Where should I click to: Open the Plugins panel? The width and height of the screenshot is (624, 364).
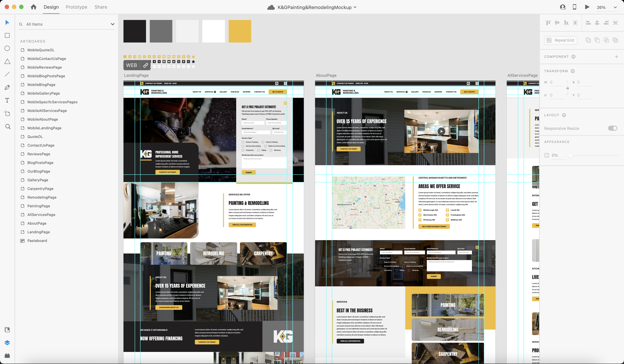coord(7,356)
